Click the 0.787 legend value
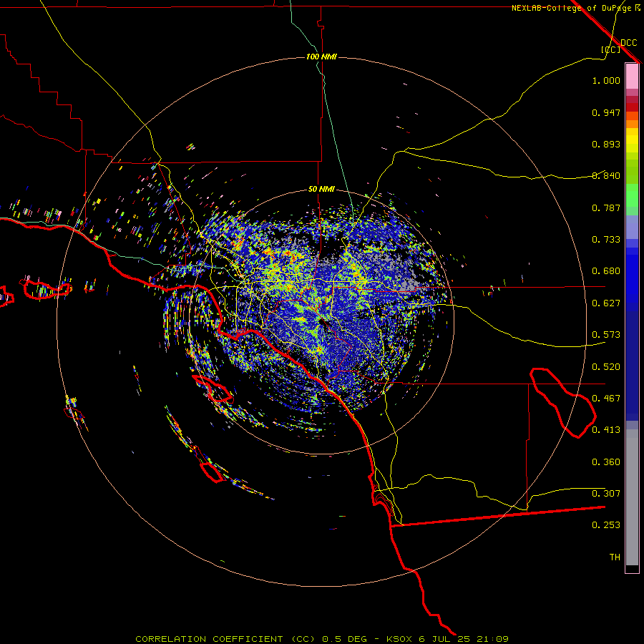The width and height of the screenshot is (644, 644). click(x=606, y=208)
